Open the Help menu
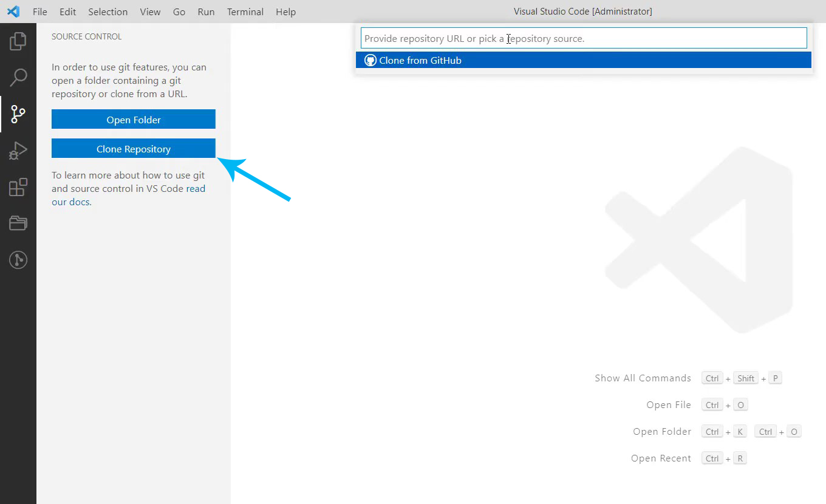 tap(285, 12)
